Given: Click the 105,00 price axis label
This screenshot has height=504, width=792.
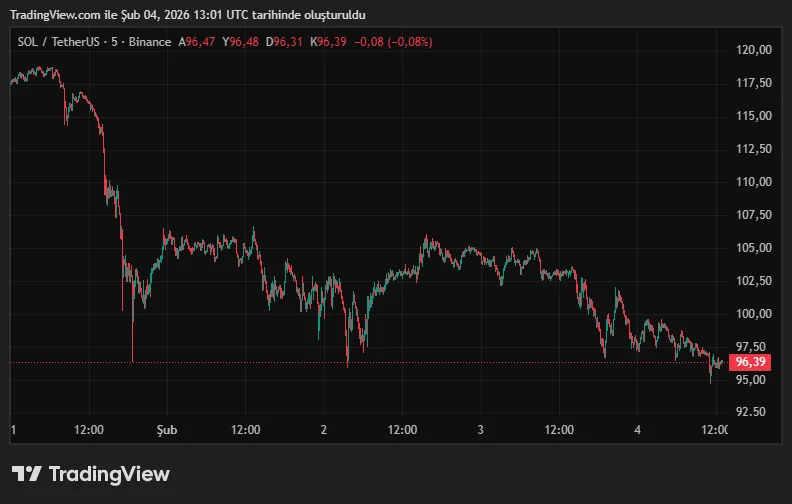Looking at the screenshot, I should tap(752, 248).
